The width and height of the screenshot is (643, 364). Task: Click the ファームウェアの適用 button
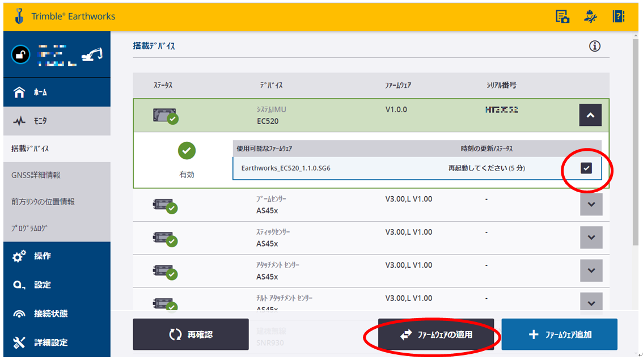point(436,335)
